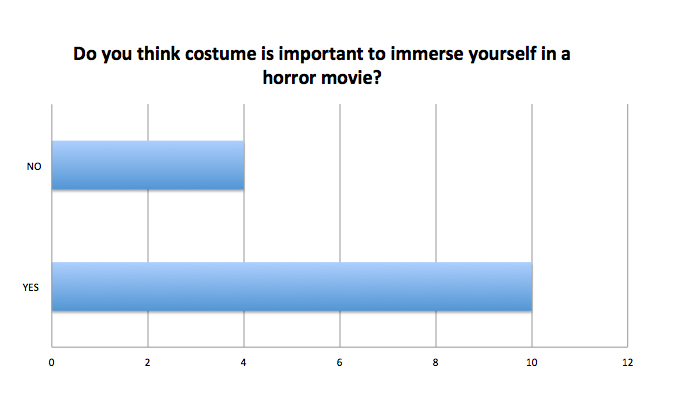The height and width of the screenshot is (420, 685).
Task: Click axis value 0
Action: (52, 363)
